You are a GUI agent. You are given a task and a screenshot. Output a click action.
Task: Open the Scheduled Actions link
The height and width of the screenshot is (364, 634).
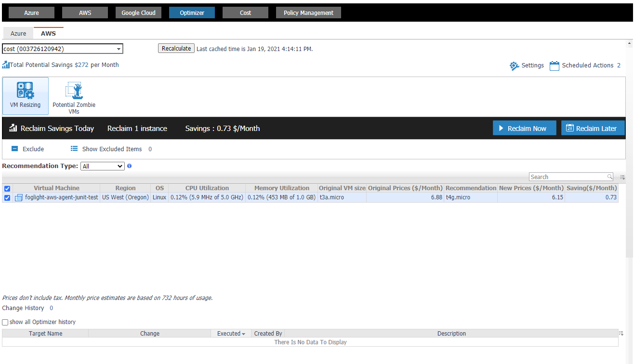[588, 65]
